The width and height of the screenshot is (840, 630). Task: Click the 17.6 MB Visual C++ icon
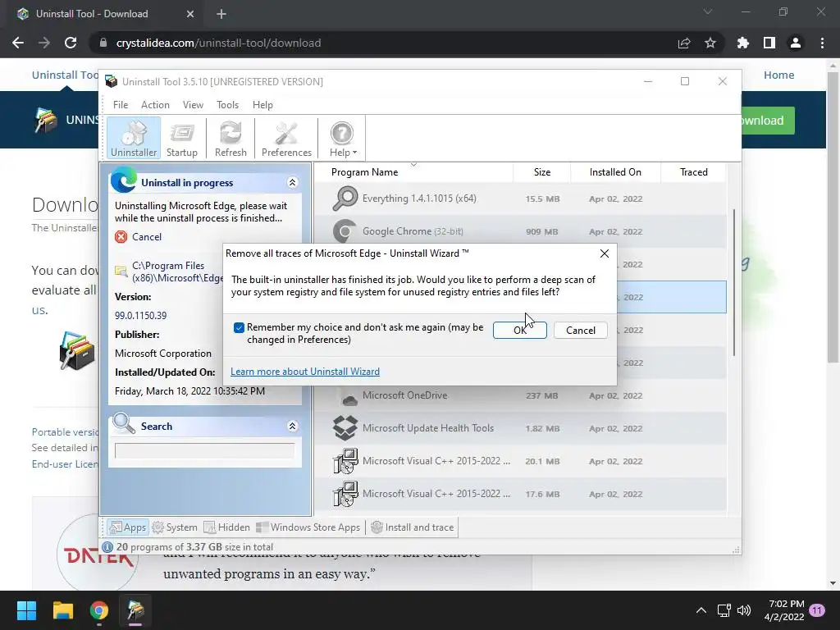(345, 494)
